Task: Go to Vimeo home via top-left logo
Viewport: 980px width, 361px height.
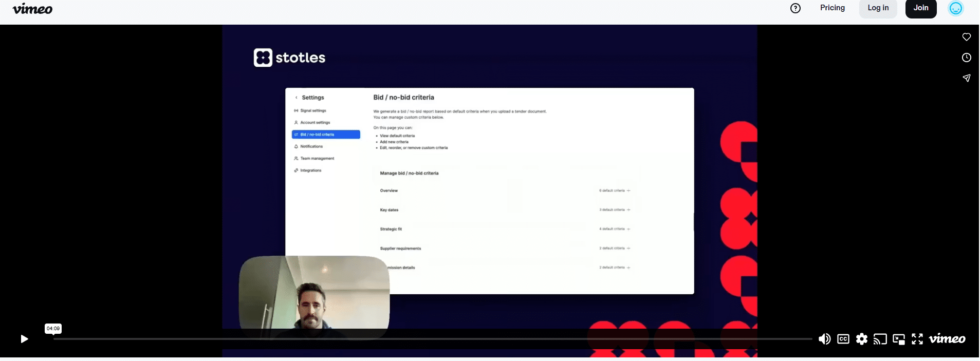Action: click(32, 9)
